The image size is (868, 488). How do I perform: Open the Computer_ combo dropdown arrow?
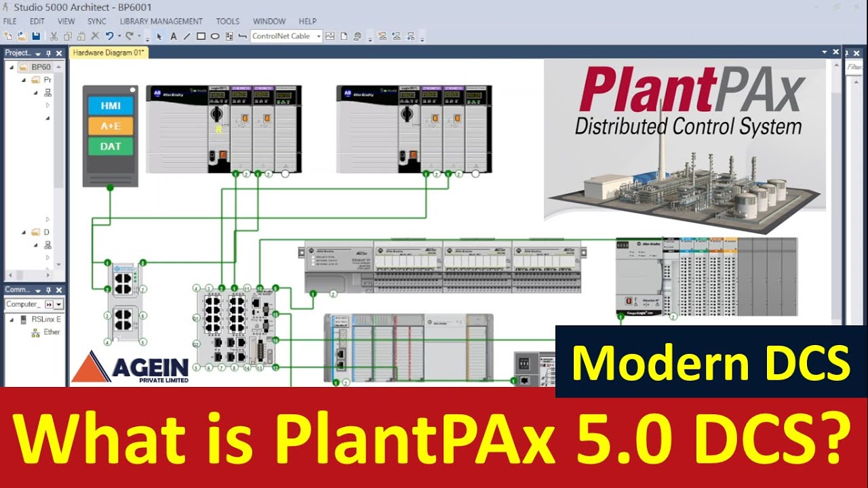(59, 304)
